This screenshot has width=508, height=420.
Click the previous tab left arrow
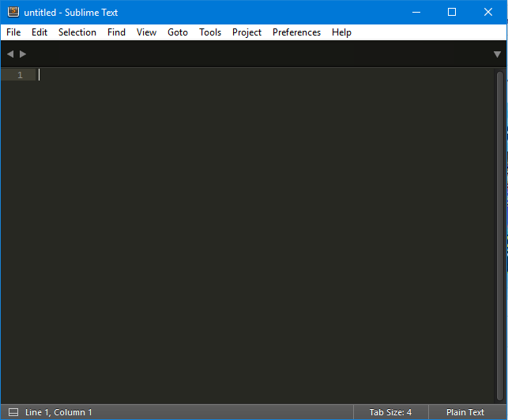point(10,54)
